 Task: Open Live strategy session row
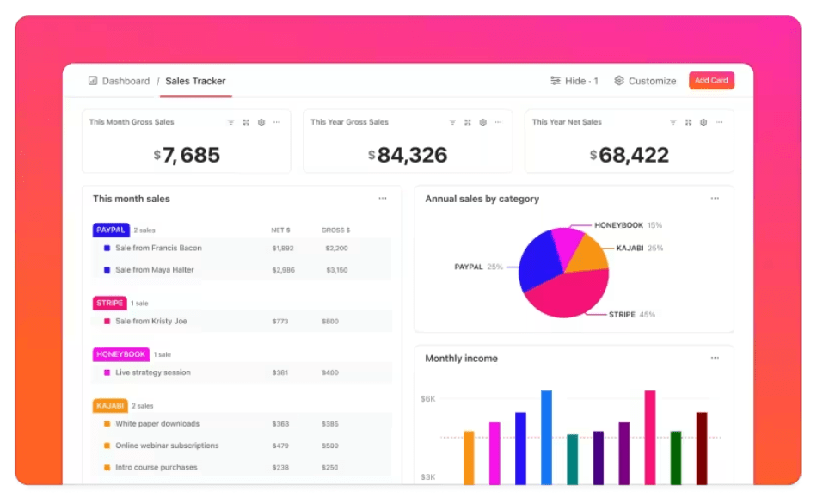click(x=242, y=372)
